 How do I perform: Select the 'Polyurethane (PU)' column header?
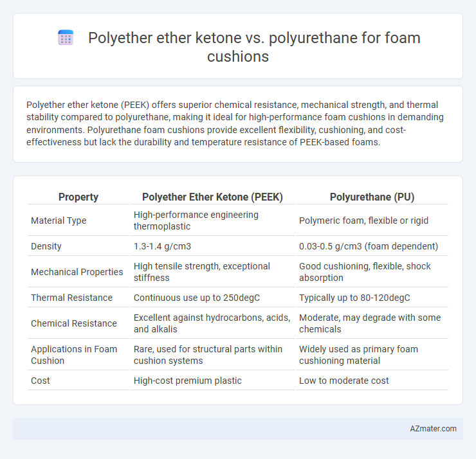pos(372,197)
